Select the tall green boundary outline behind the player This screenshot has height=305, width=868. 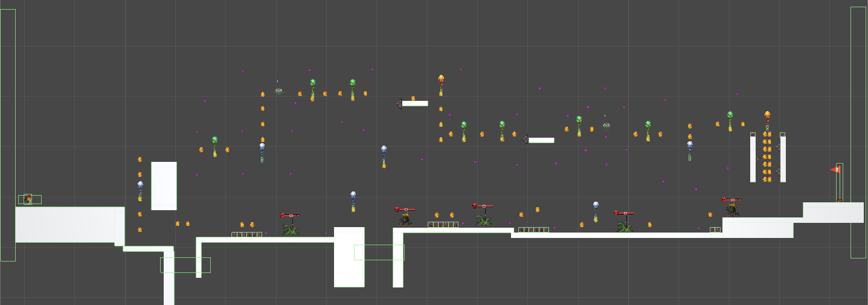[8, 135]
